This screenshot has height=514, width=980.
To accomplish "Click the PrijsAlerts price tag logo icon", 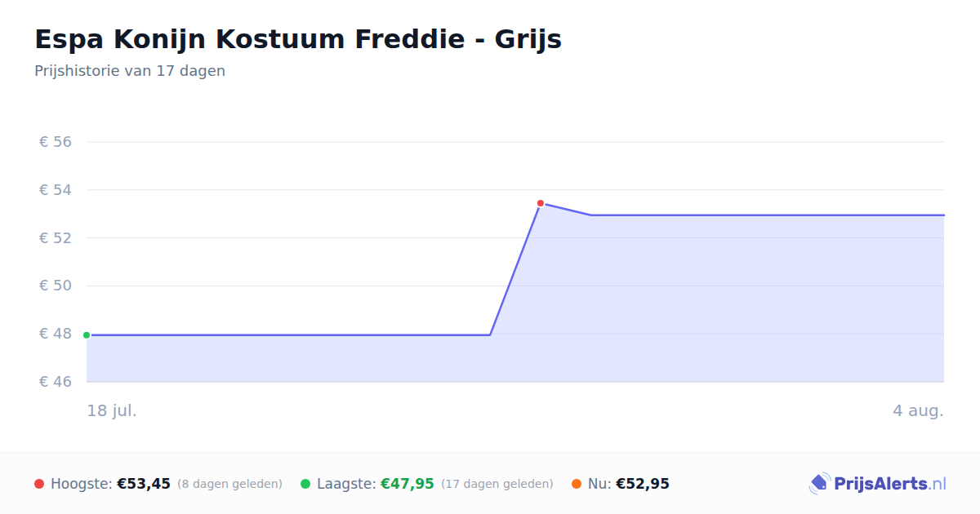I will pyautogui.click(x=819, y=484).
